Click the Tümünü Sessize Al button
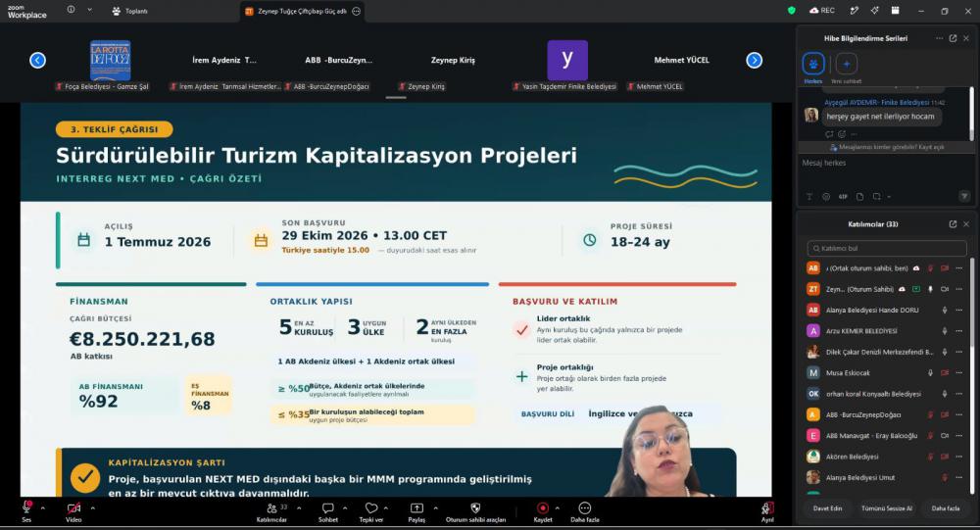980x530 pixels. pos(886,508)
